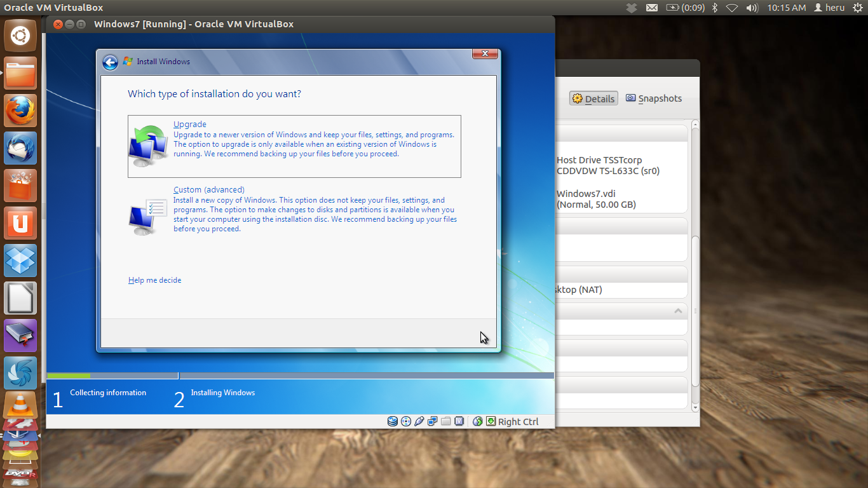
Task: Click the Windows7.vdi storage entry
Action: click(x=596, y=199)
